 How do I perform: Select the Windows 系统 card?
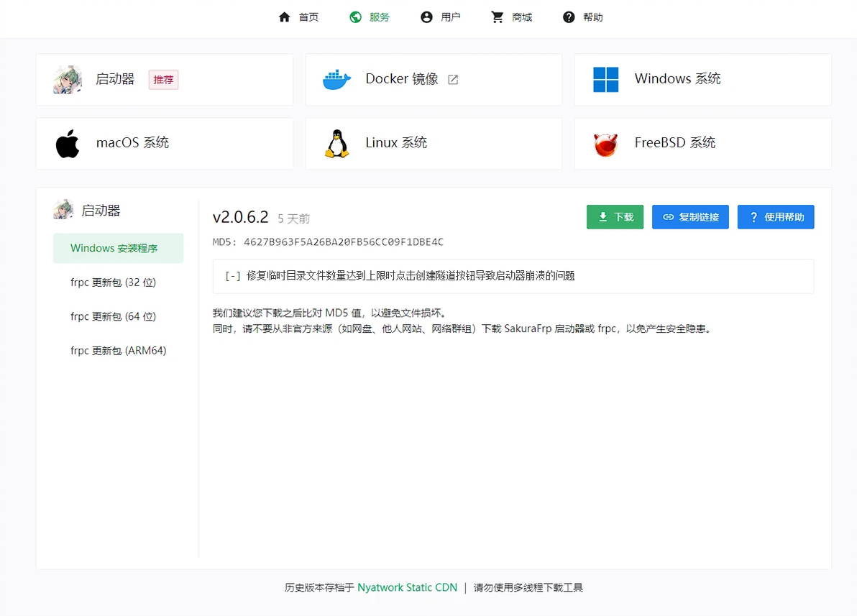[703, 80]
